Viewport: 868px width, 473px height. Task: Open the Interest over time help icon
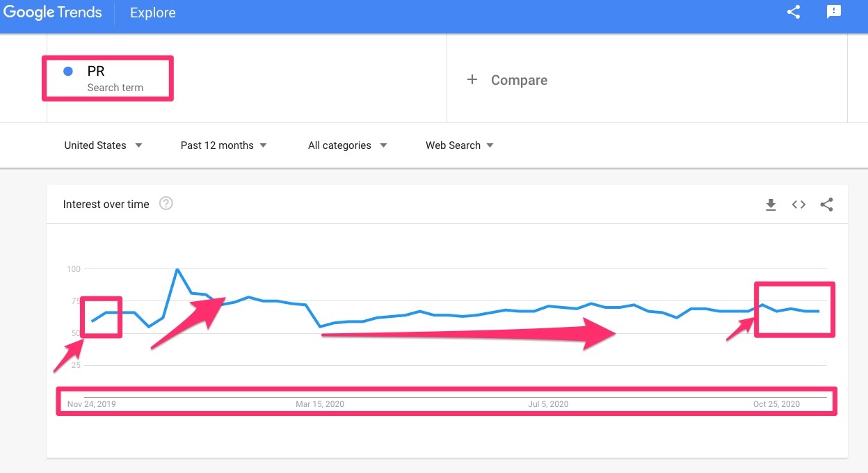coord(166,204)
